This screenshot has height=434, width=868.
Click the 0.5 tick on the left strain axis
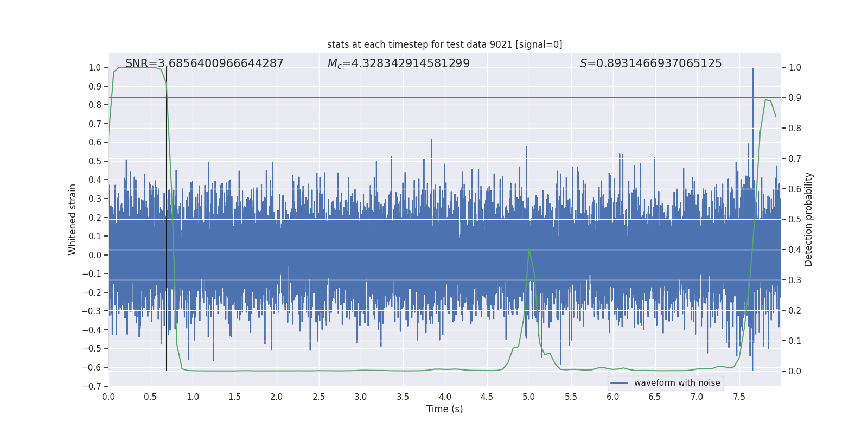pos(95,161)
